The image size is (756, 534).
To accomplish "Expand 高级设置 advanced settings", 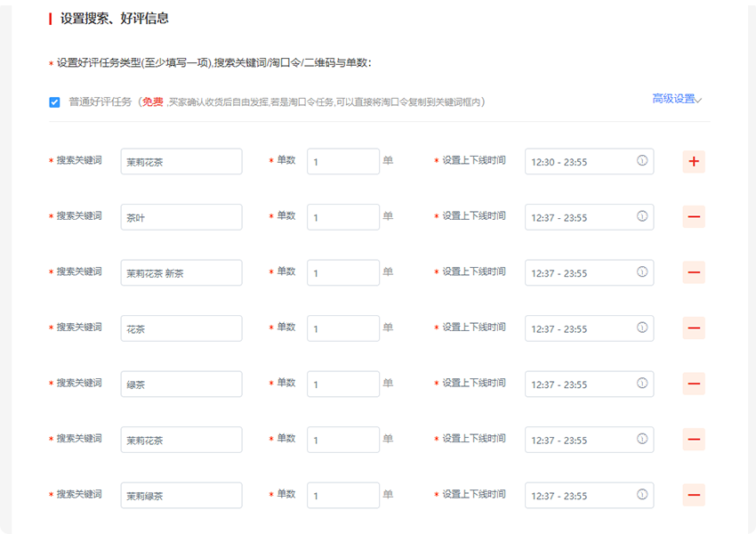I will [677, 99].
